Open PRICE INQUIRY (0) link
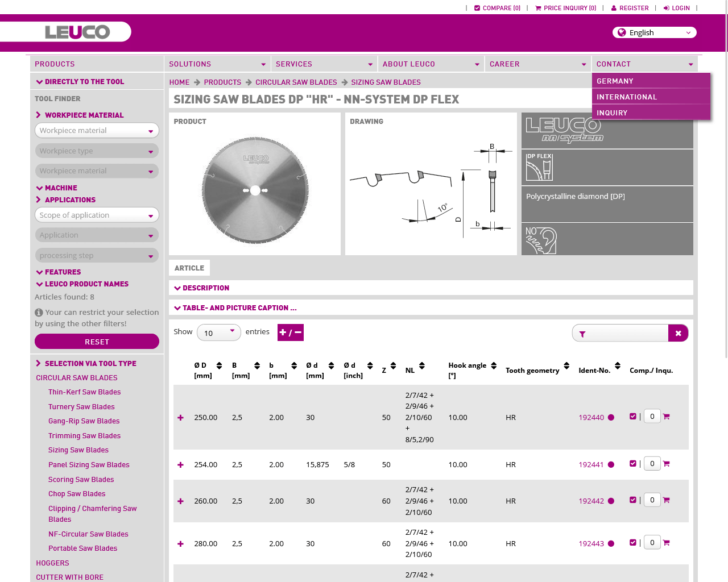The height and width of the screenshot is (582, 728). [x=566, y=8]
